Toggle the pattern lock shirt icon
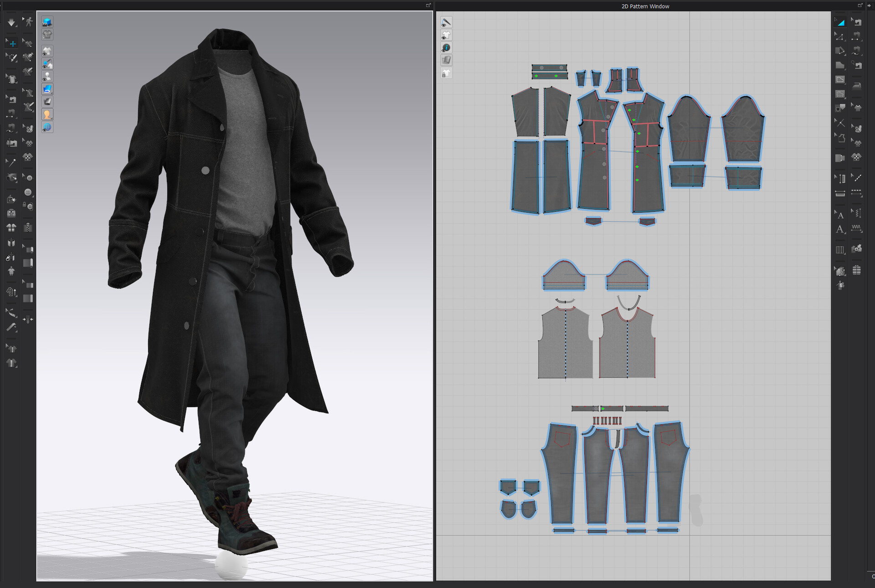 coord(446,73)
